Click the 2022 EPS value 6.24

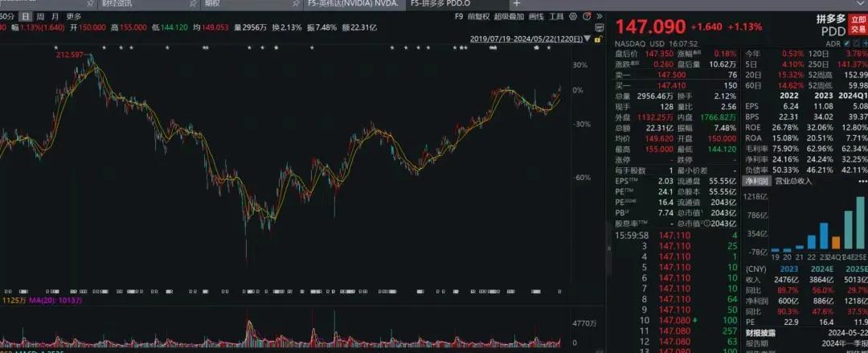(x=791, y=106)
